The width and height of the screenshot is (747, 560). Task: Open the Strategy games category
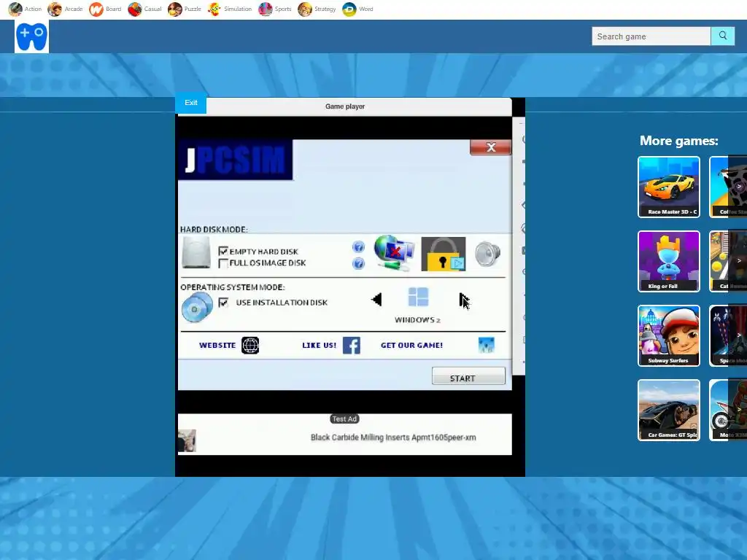click(317, 9)
